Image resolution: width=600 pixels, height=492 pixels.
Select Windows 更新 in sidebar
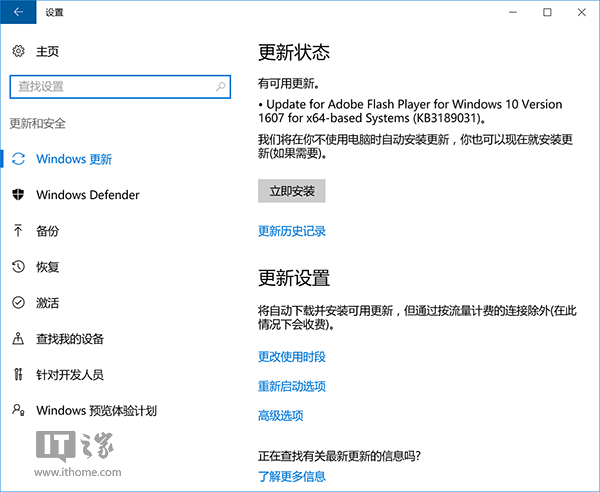(x=74, y=159)
